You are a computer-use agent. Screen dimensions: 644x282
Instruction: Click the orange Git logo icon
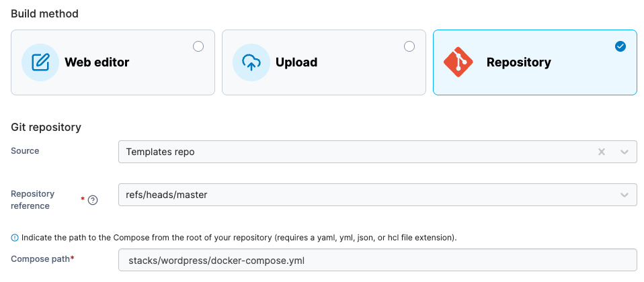[x=458, y=62]
